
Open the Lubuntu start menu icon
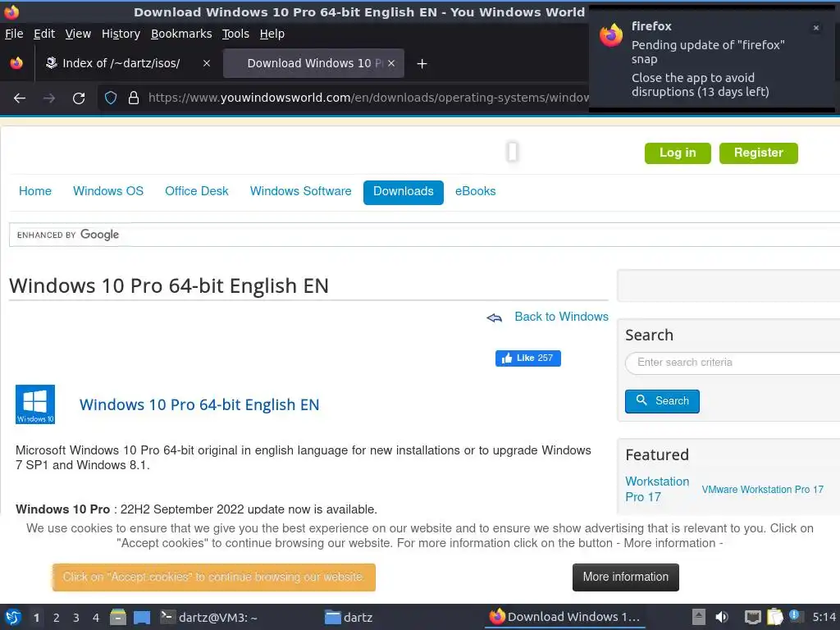(13, 617)
